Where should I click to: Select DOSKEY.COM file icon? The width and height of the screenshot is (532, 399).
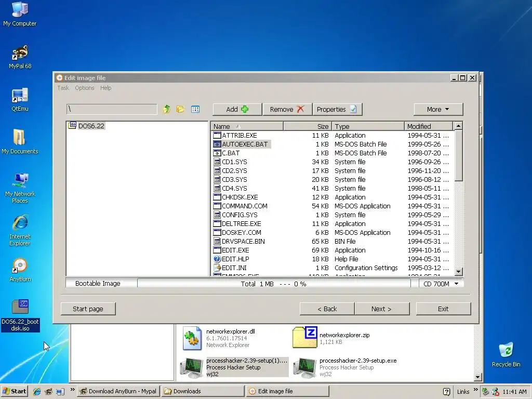click(217, 232)
